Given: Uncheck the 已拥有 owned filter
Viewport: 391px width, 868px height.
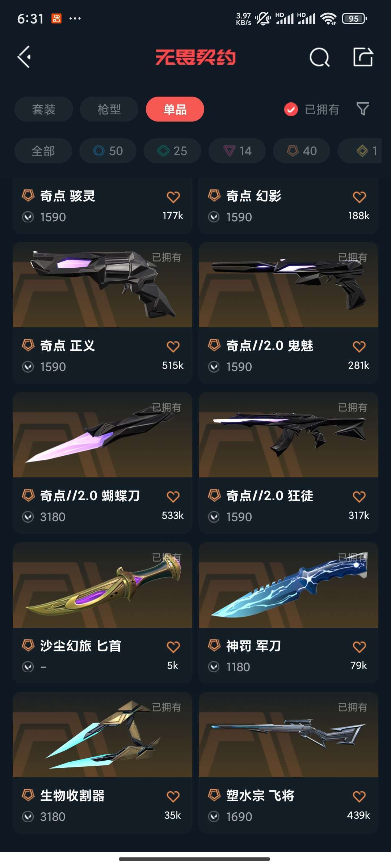Looking at the screenshot, I should 291,109.
